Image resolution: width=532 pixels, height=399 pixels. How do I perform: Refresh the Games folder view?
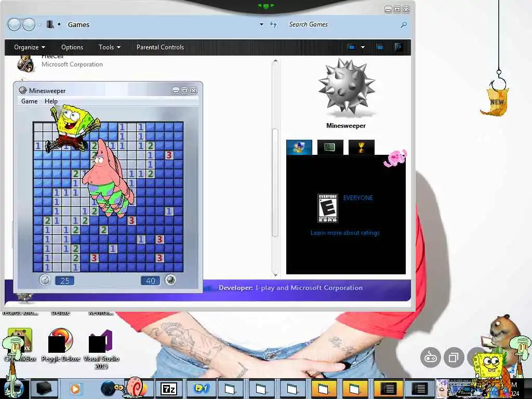click(273, 24)
